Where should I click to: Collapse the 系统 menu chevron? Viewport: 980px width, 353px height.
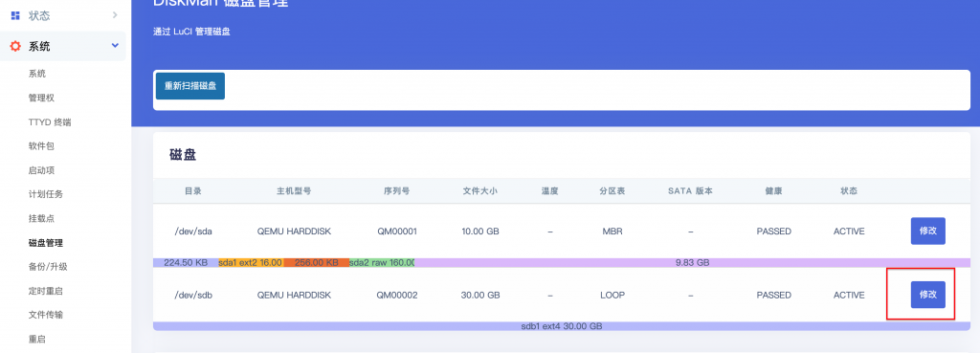click(115, 45)
